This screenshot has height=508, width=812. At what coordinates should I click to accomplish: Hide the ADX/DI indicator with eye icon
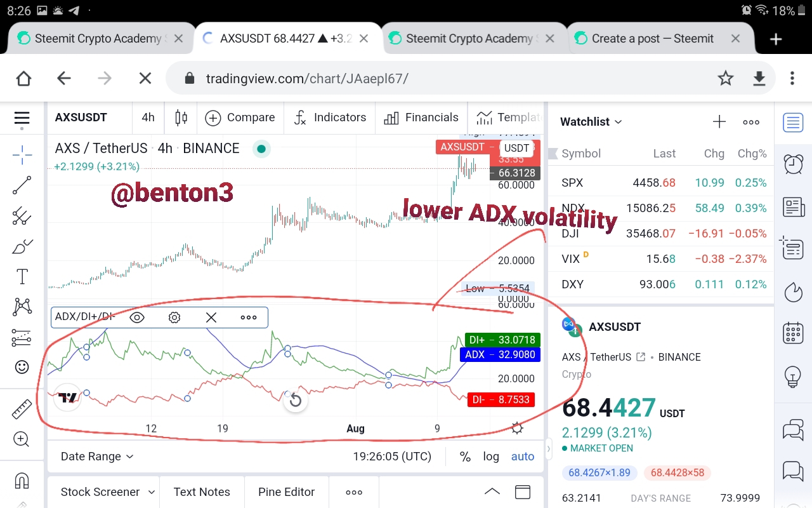(x=137, y=317)
